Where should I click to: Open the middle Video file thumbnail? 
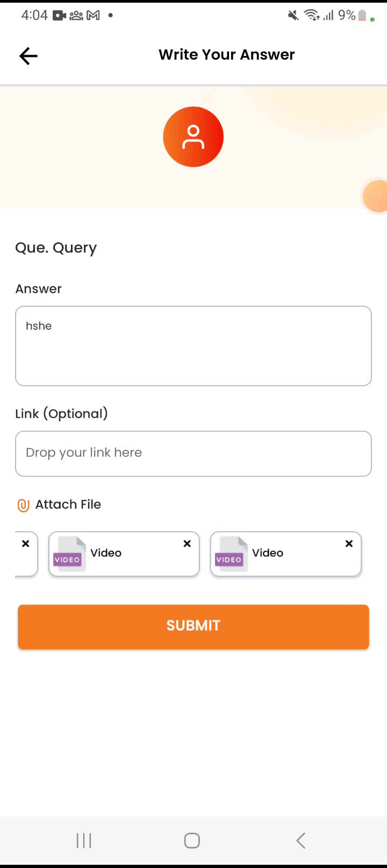[68, 554]
